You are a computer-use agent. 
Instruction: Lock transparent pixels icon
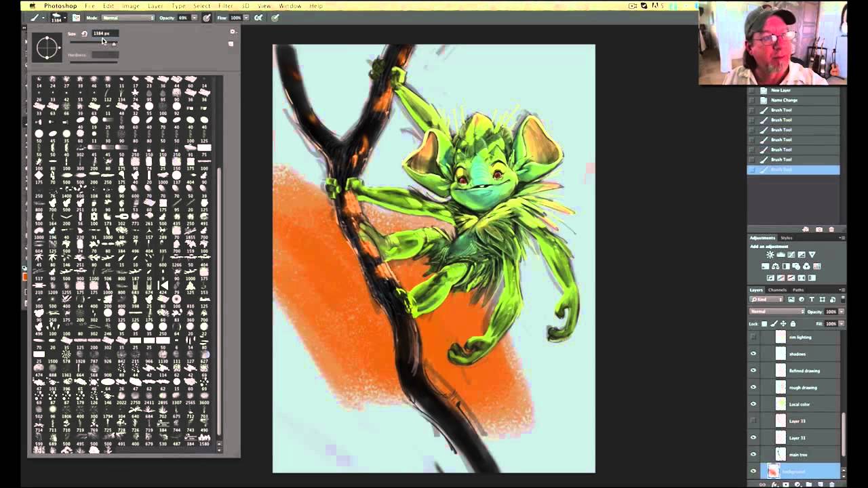click(764, 324)
